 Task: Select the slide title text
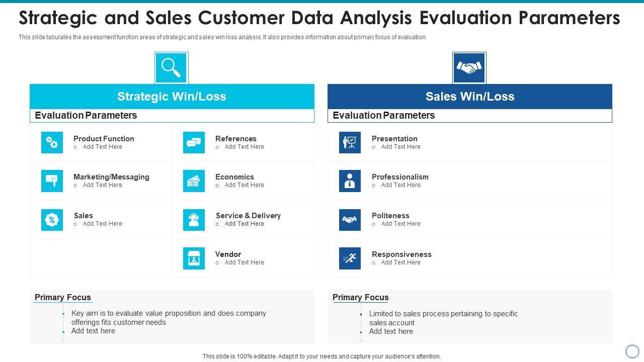[319, 18]
